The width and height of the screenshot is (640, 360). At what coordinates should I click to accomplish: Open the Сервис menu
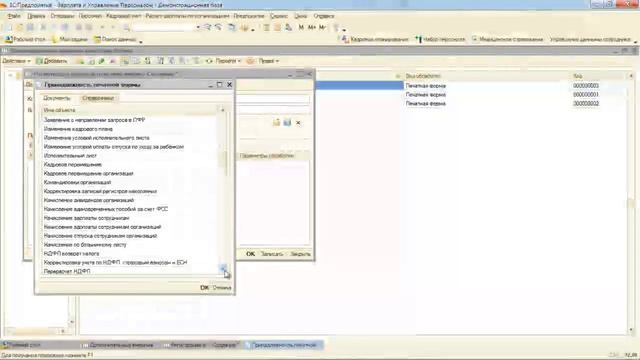(x=279, y=16)
